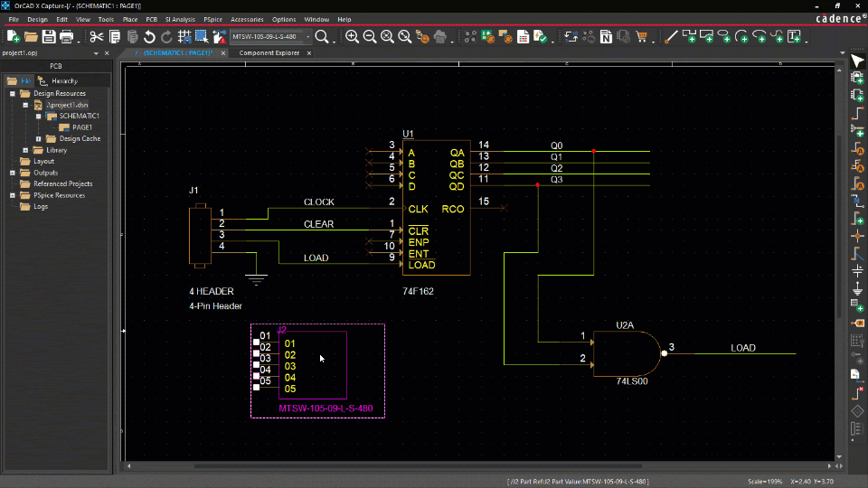868x488 pixels.
Task: Open the part name MTSW-105-09-L-S-480 dropdown
Action: pyautogui.click(x=307, y=37)
